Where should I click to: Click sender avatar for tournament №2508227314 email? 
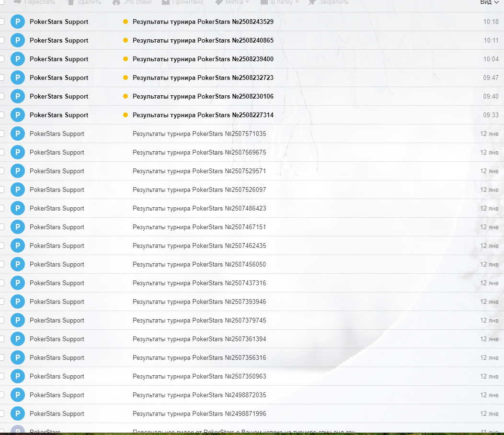(x=18, y=115)
